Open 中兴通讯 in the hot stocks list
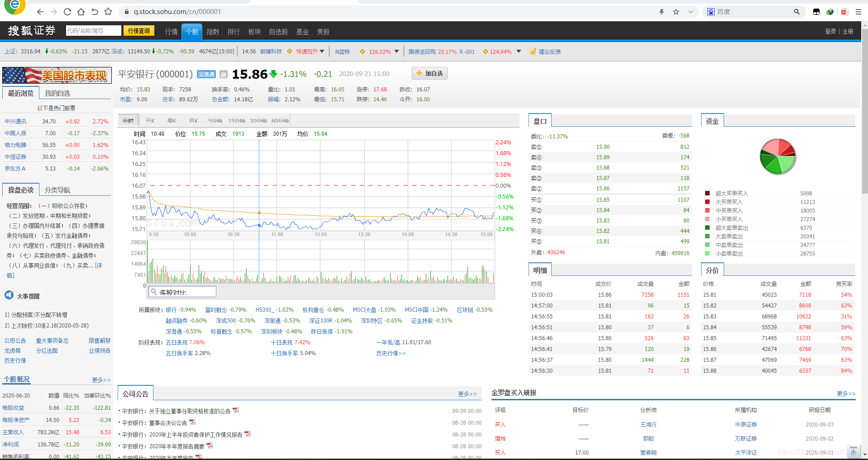The width and height of the screenshot is (868, 460). pos(15,121)
